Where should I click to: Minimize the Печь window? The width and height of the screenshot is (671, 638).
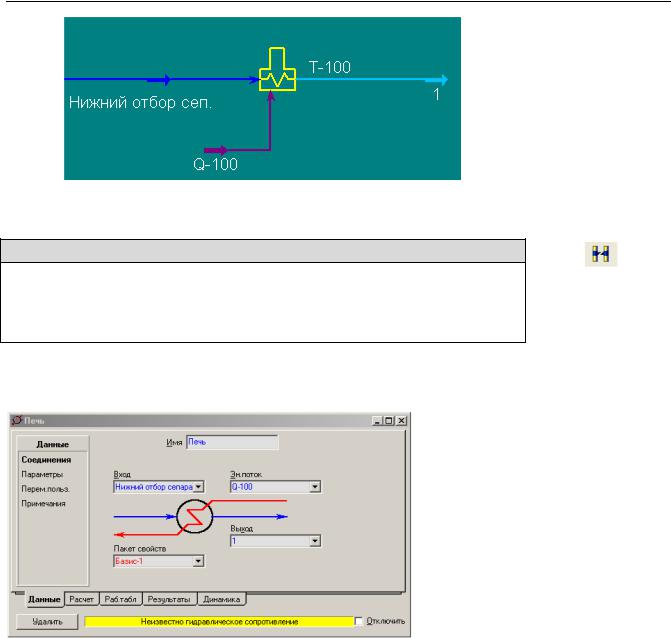(x=377, y=421)
